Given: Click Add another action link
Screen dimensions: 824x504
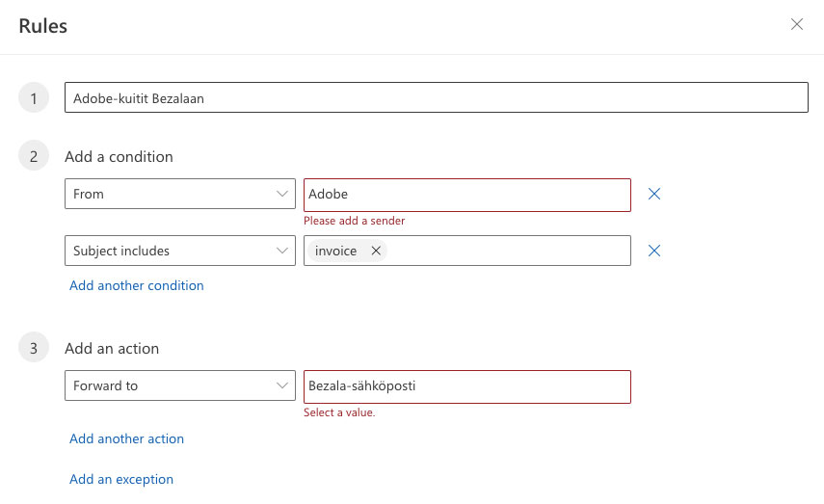Looking at the screenshot, I should [x=126, y=438].
